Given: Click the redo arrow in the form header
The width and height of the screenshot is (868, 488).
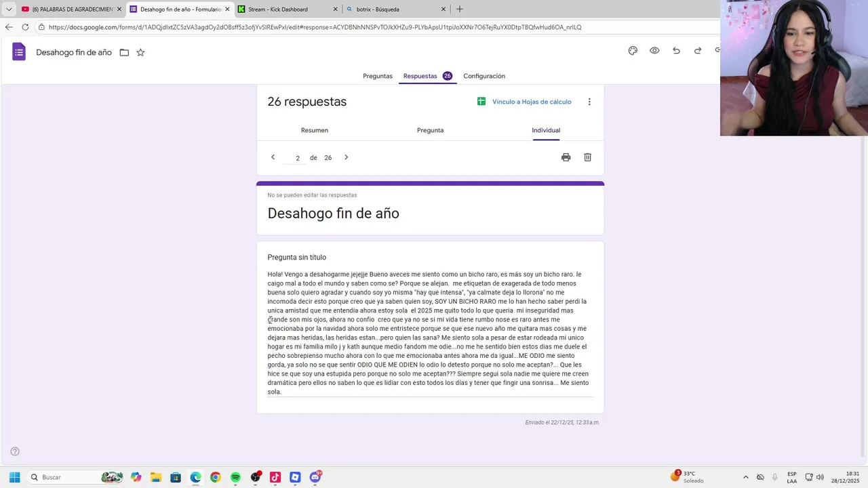Looking at the screenshot, I should coord(698,51).
